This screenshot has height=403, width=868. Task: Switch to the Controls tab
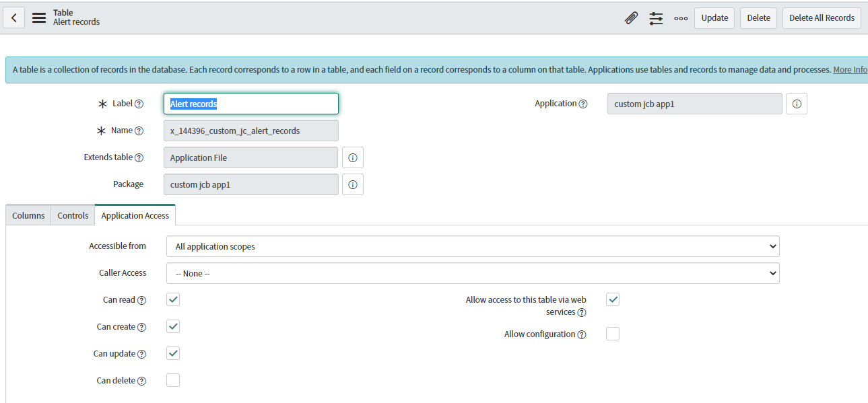click(x=73, y=215)
